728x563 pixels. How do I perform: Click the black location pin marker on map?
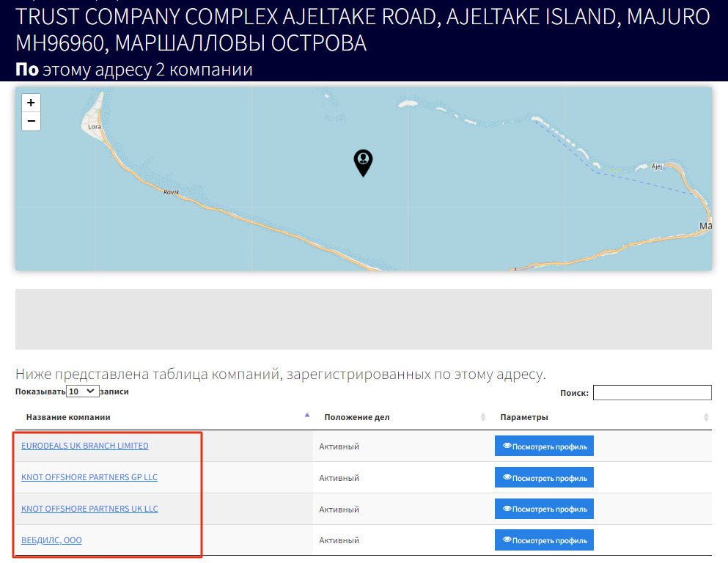[363, 163]
